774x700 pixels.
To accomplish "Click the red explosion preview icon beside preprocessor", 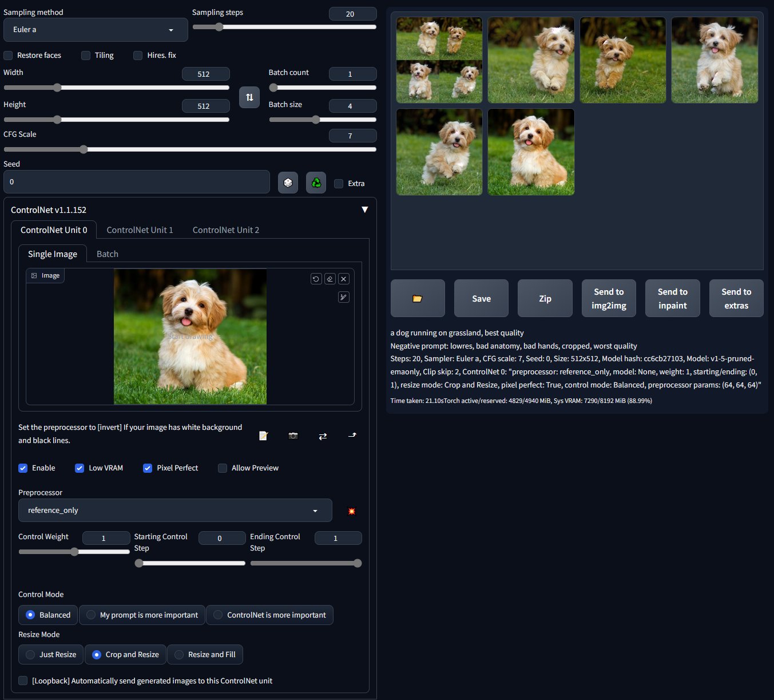I will (x=351, y=511).
